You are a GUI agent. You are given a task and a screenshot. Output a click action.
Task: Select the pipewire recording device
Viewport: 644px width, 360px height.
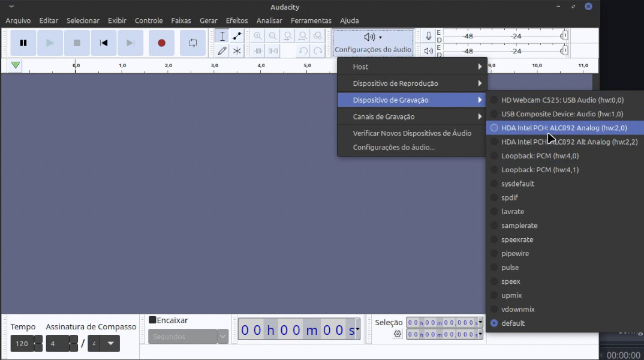tap(514, 254)
